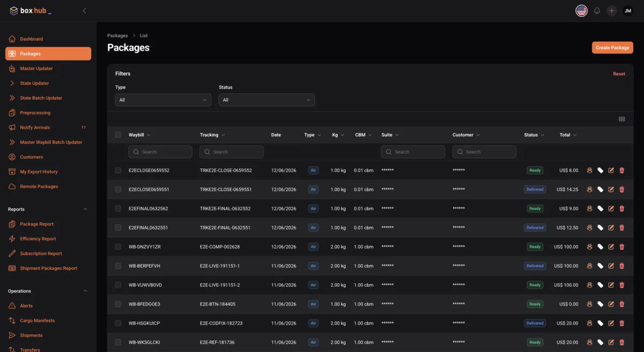Click the total US$ 14.25
The height and width of the screenshot is (352, 644).
567,189
